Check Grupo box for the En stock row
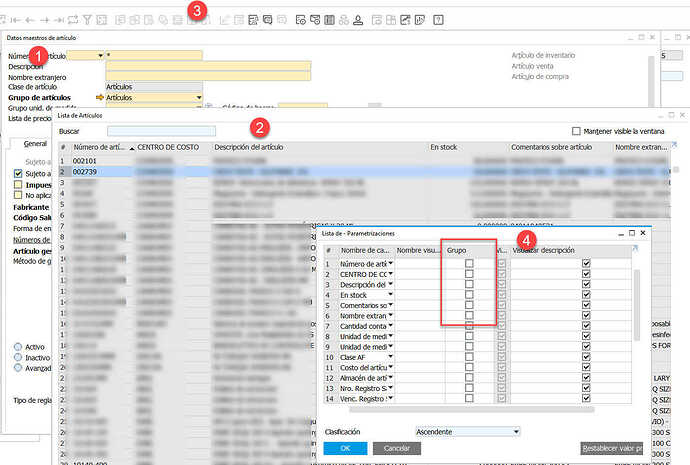The image size is (690, 465). pos(469,296)
